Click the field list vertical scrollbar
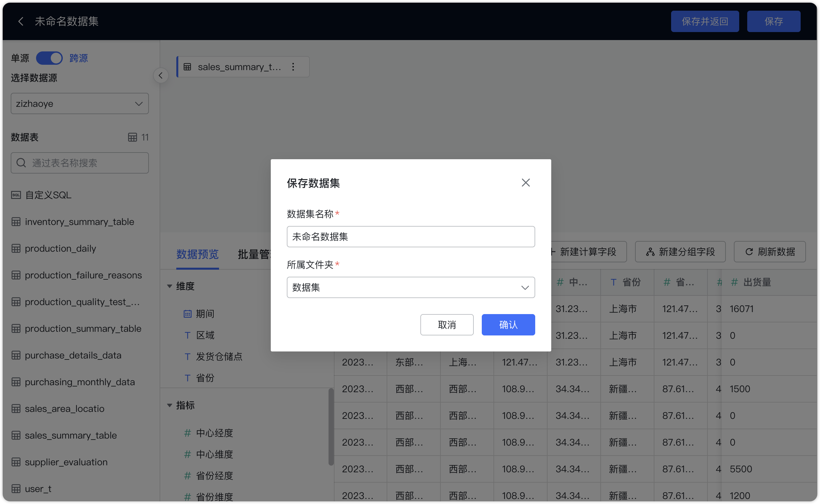820x504 pixels. click(331, 427)
